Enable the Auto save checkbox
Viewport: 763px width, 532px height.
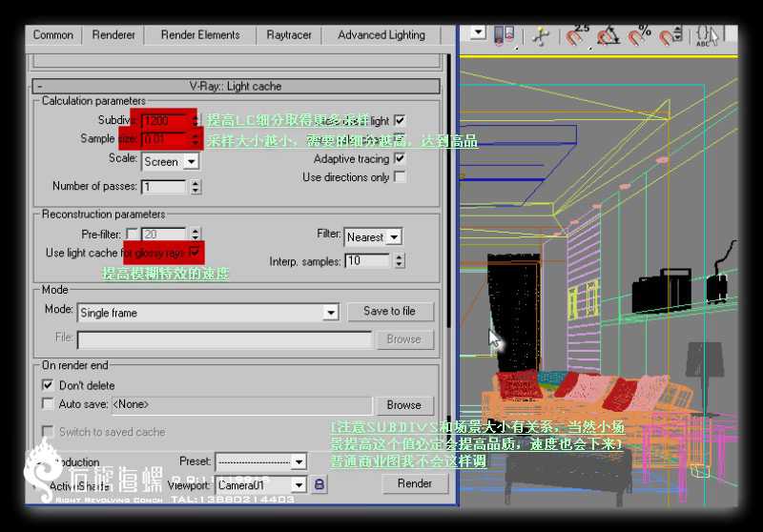48,403
